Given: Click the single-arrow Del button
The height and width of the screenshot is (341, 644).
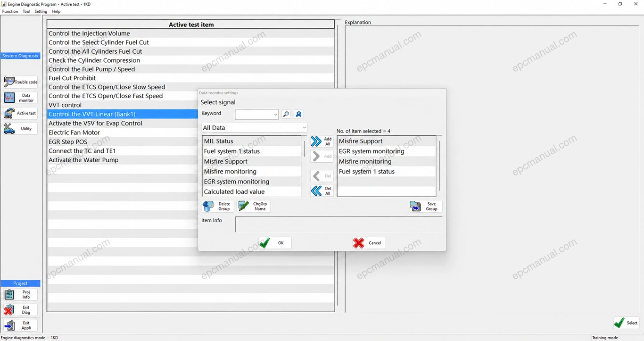Looking at the screenshot, I should pyautogui.click(x=322, y=176).
